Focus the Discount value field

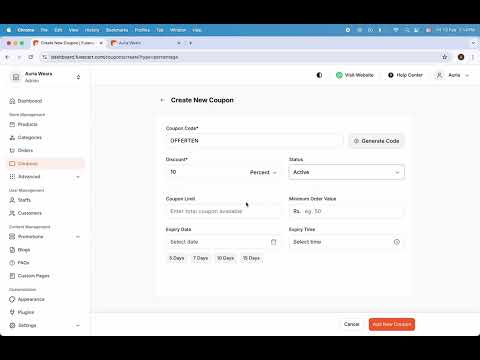tap(207, 172)
